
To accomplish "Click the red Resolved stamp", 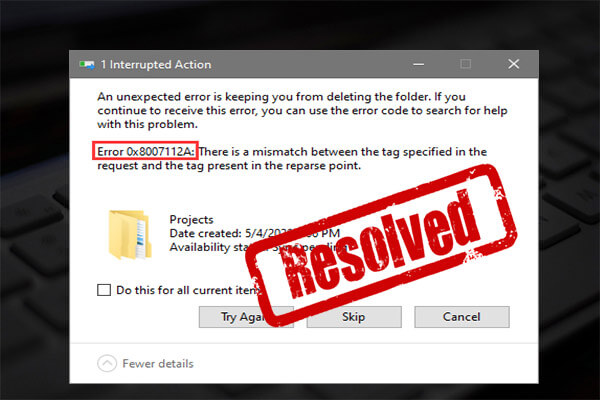I will pos(383,245).
